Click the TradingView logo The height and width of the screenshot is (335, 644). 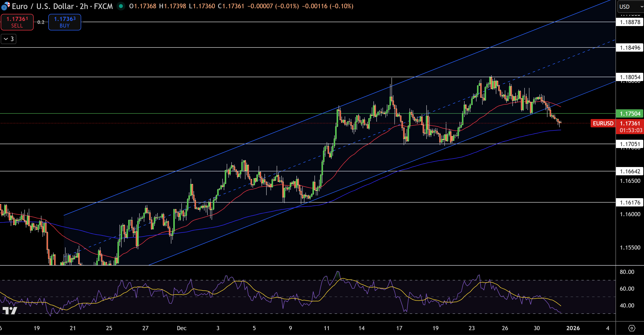(x=10, y=310)
